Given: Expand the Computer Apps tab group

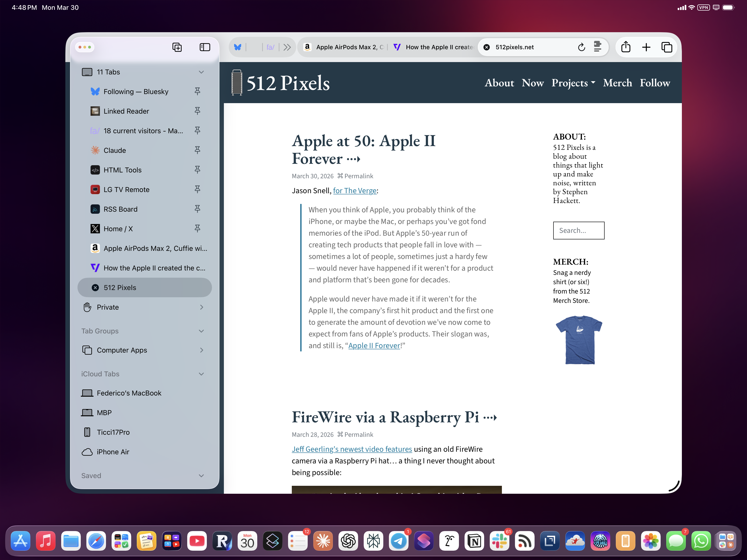Looking at the screenshot, I should click(202, 350).
